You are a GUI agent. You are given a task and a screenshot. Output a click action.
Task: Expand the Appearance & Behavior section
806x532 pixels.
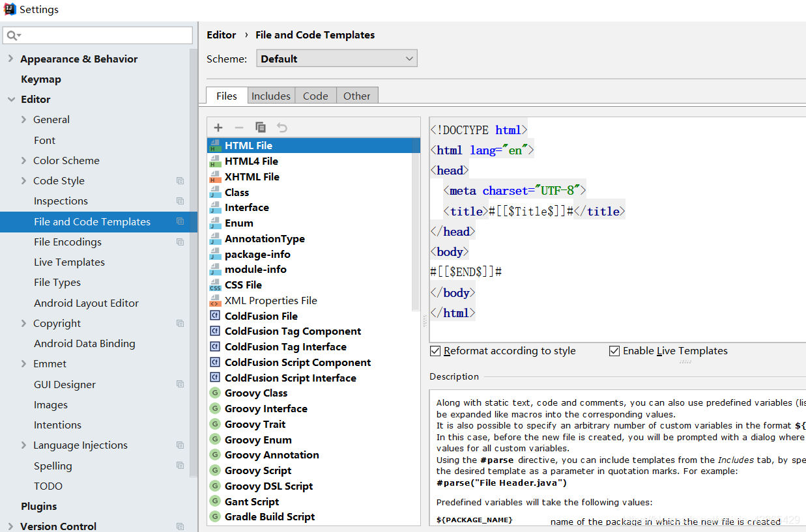pos(10,59)
